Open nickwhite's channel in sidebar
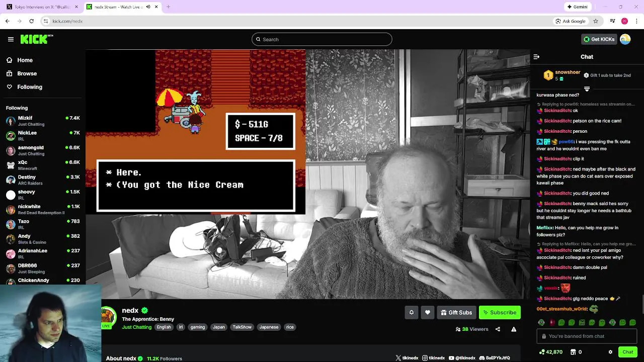 (43, 209)
